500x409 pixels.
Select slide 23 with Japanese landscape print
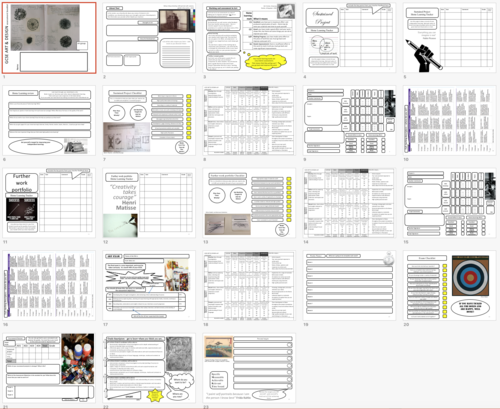249,368
